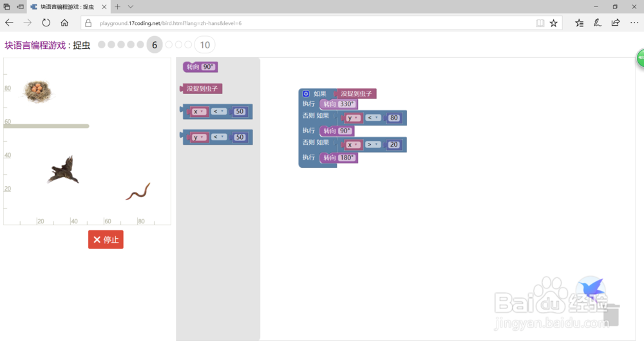
Task: Click the 330° angle field
Action: (x=347, y=104)
